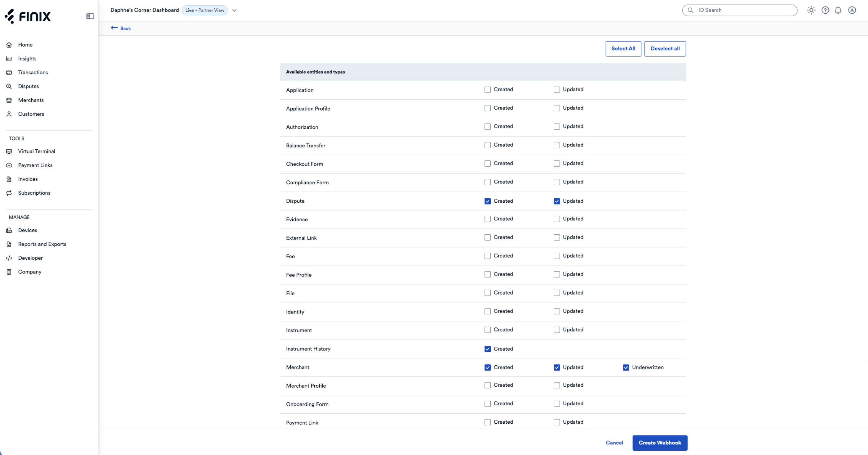The width and height of the screenshot is (868, 455).
Task: Uncheck Dispute Created checkbox
Action: 488,201
